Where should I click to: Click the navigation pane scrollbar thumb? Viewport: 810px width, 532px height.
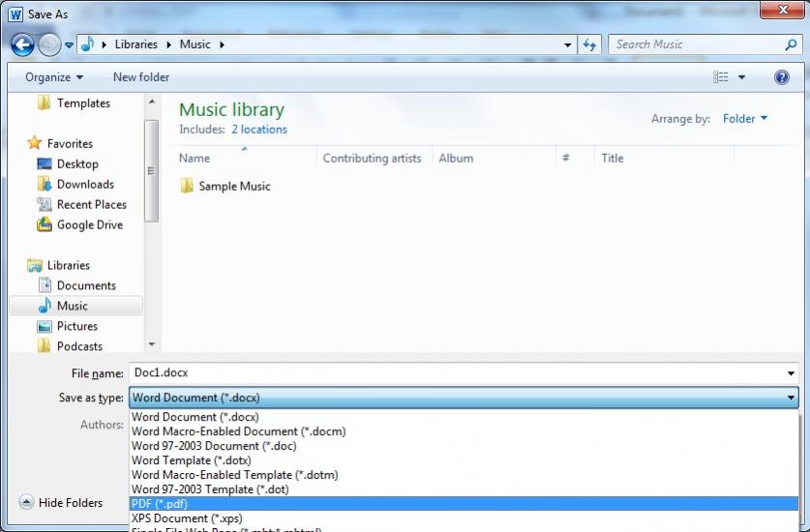[151, 171]
